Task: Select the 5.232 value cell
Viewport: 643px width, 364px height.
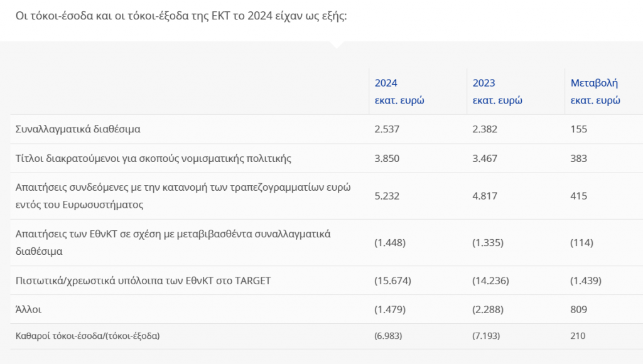Action: [387, 196]
